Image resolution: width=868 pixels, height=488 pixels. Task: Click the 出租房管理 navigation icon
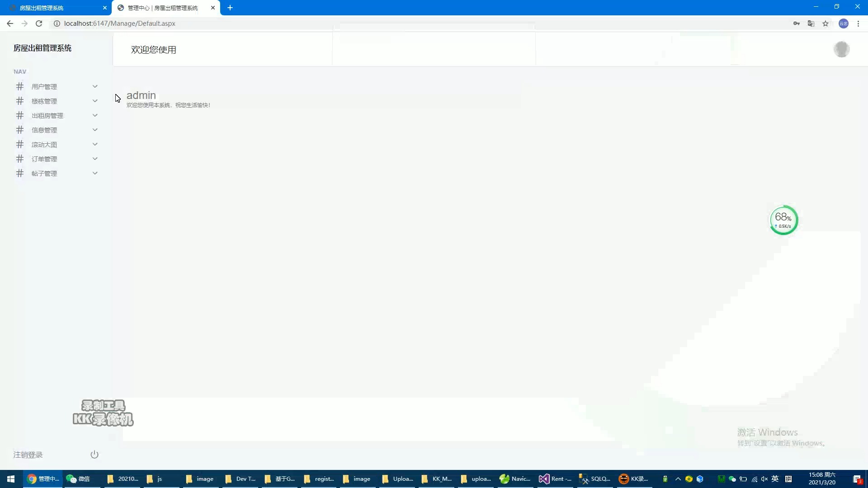point(20,115)
